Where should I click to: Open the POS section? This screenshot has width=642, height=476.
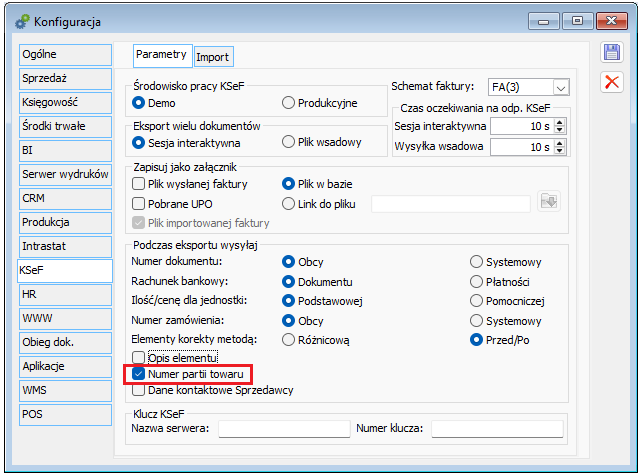[65, 415]
